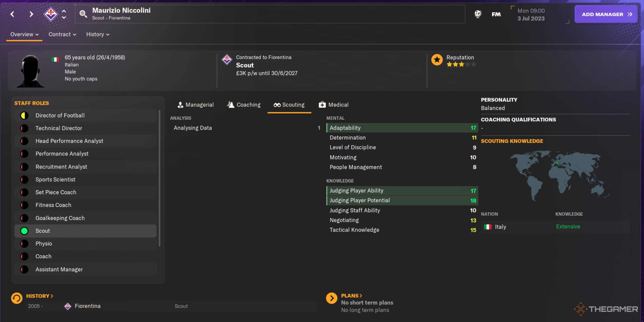Select the Sports Scientist role
The width and height of the screenshot is (644, 322).
pos(86,179)
